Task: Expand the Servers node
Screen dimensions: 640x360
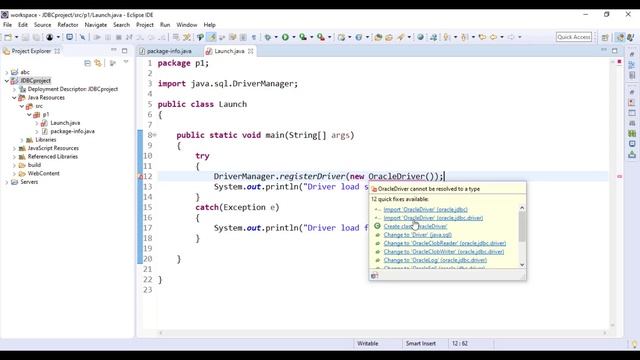Action: click(x=7, y=182)
